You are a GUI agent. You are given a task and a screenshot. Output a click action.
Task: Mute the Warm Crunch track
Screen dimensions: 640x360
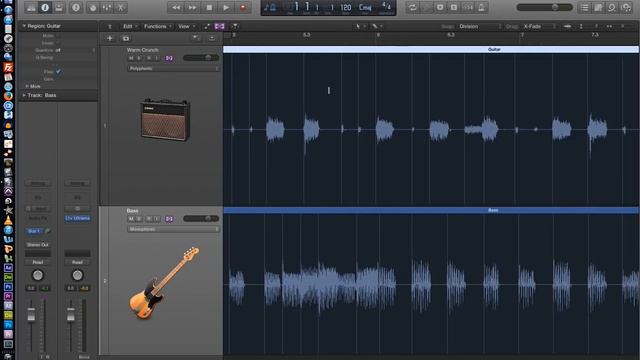[x=131, y=58]
